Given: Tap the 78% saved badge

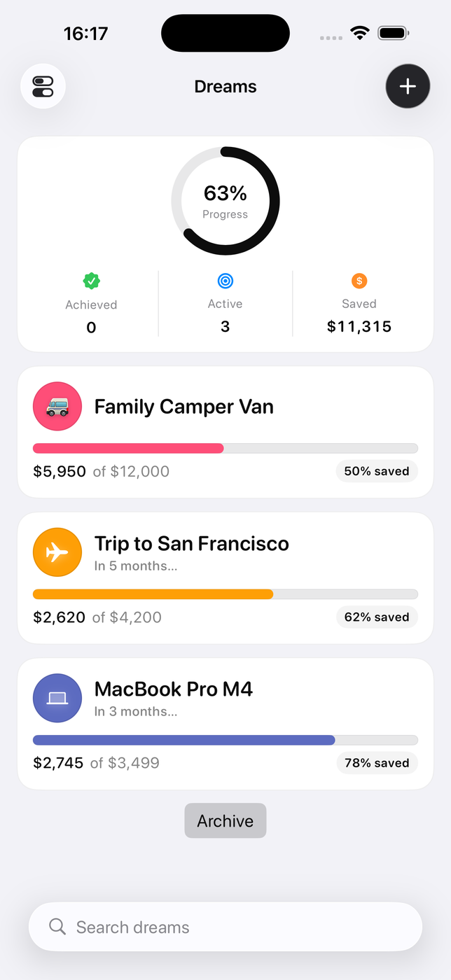Looking at the screenshot, I should tap(377, 762).
